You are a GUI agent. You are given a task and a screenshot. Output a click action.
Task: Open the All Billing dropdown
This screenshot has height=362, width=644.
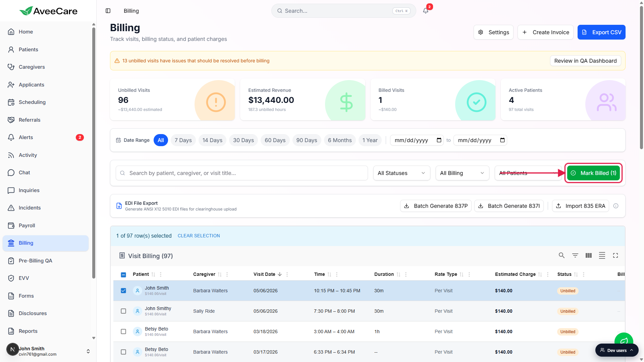point(462,173)
